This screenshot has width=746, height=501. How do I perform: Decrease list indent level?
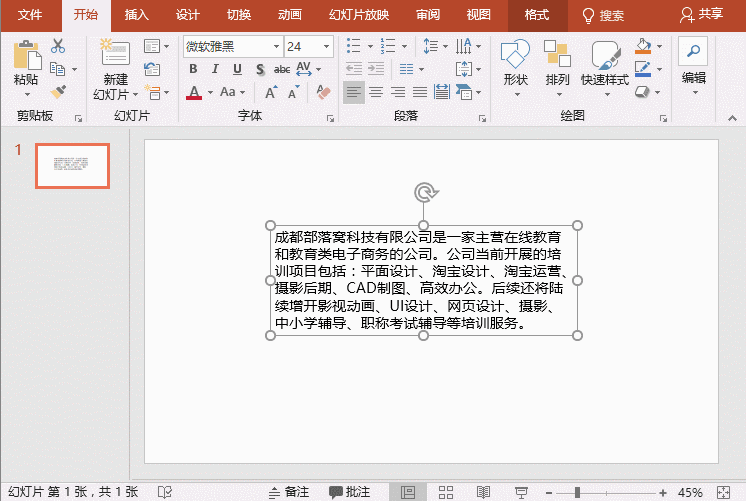(353, 69)
